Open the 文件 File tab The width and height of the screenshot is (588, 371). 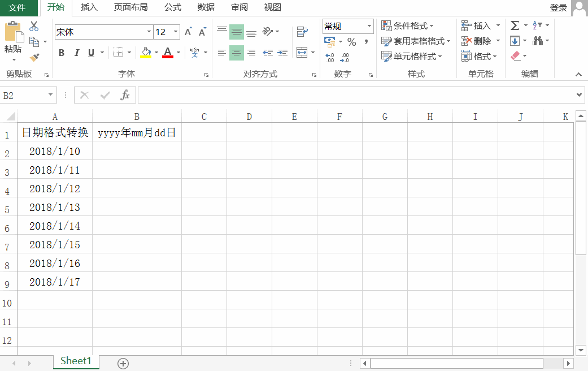coord(18,7)
